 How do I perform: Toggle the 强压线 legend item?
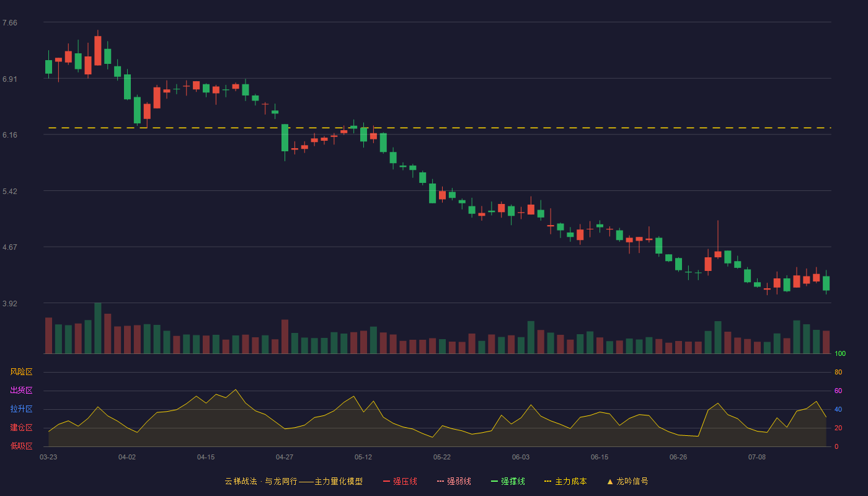pyautogui.click(x=400, y=481)
